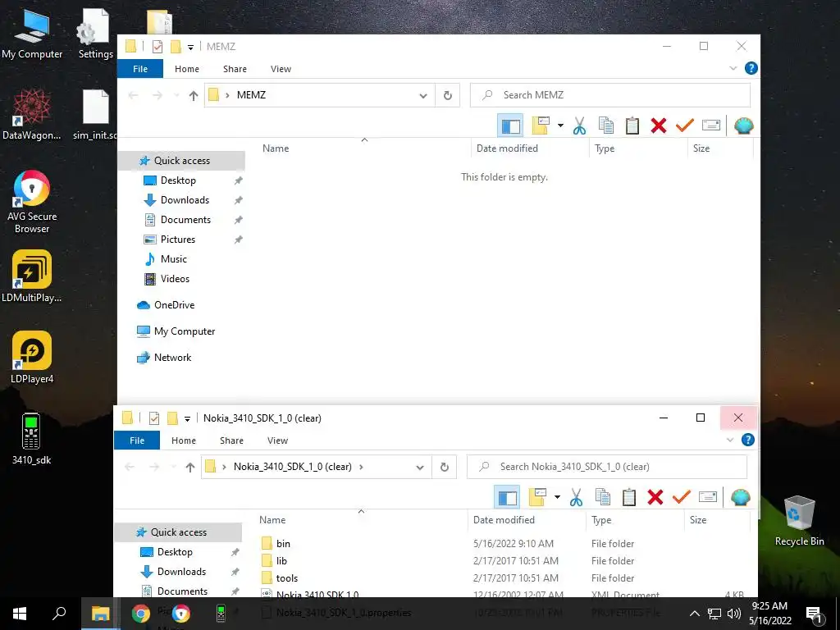Click Copy icon in Nokia window toolbar

[603, 497]
